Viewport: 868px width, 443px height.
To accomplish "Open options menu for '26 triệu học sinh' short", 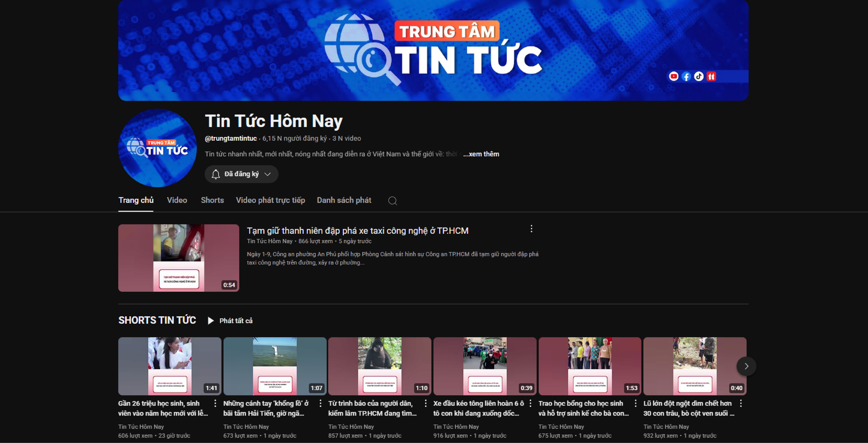I will (x=215, y=403).
